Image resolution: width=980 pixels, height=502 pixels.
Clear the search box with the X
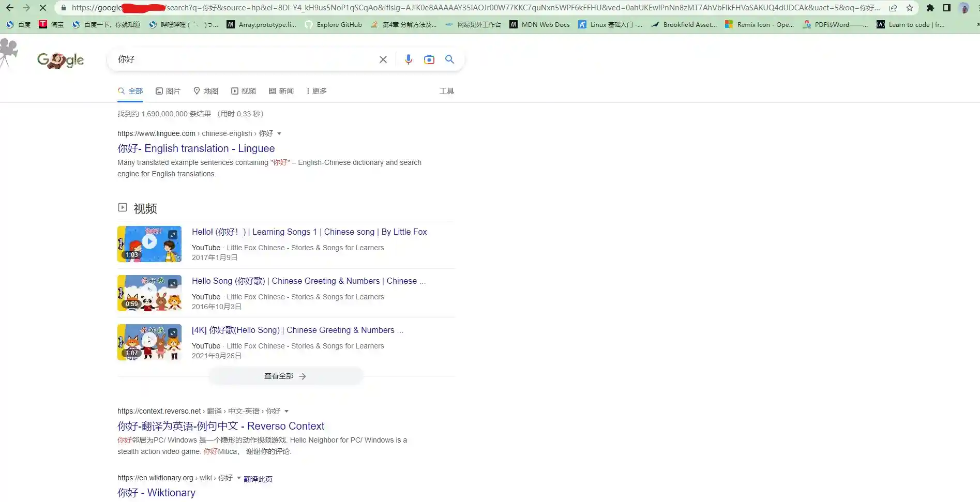pyautogui.click(x=383, y=59)
